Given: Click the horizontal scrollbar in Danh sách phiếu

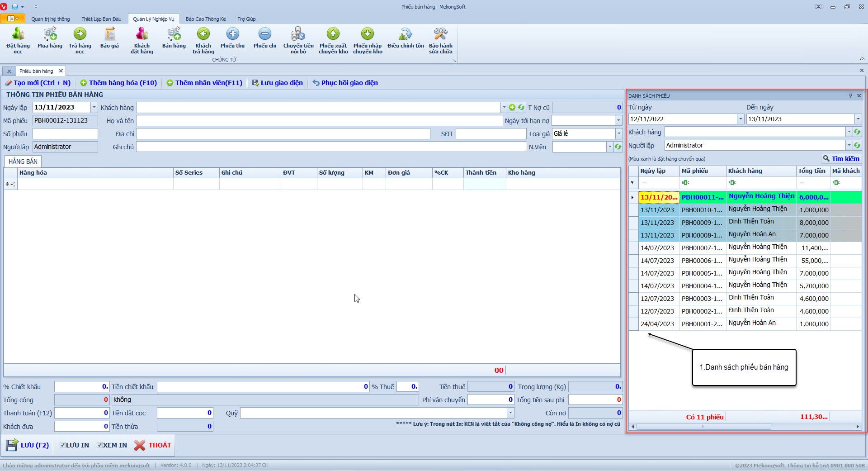Looking at the screenshot, I should [703, 426].
